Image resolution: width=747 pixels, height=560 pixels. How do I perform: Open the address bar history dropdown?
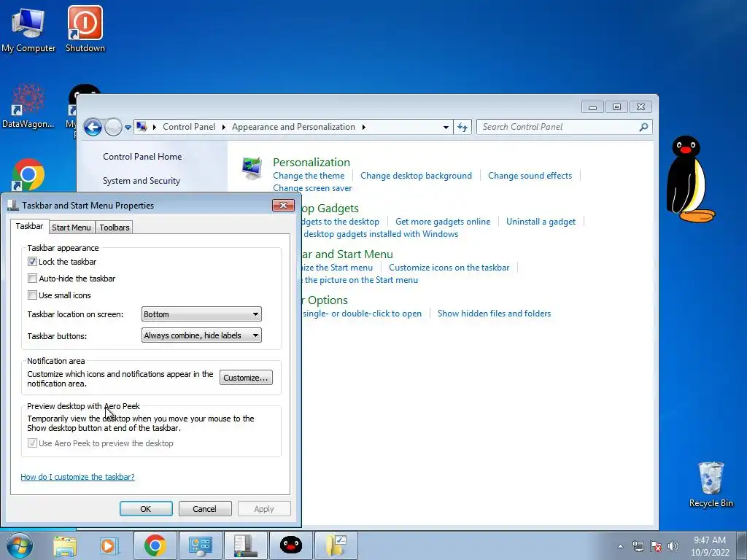click(x=446, y=127)
